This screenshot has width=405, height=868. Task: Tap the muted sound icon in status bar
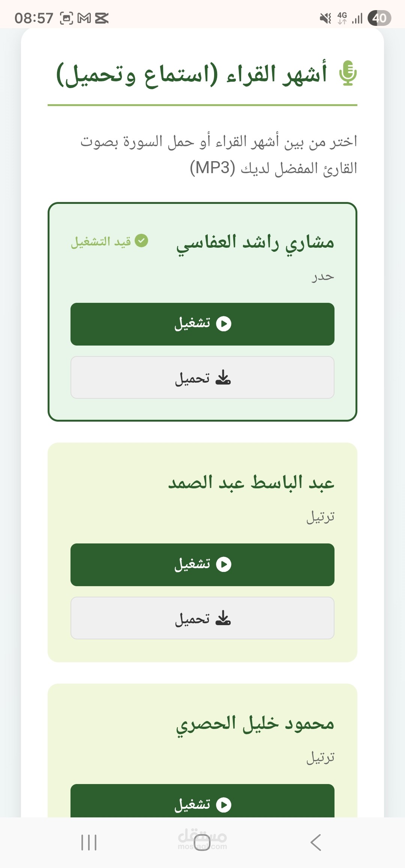325,18
